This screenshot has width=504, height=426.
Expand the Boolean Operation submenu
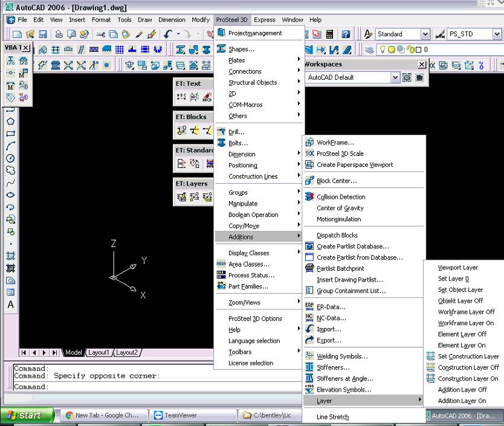point(259,215)
